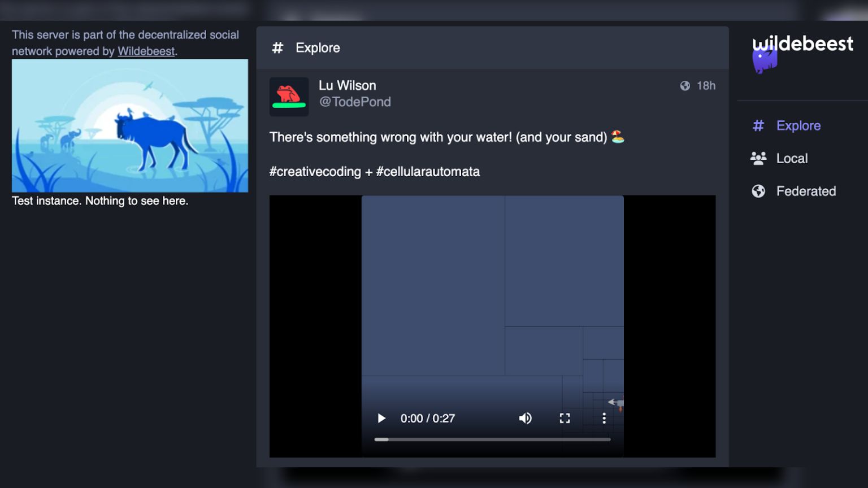The width and height of the screenshot is (868, 488).
Task: Click the people icon beside Local
Action: pyautogui.click(x=758, y=159)
